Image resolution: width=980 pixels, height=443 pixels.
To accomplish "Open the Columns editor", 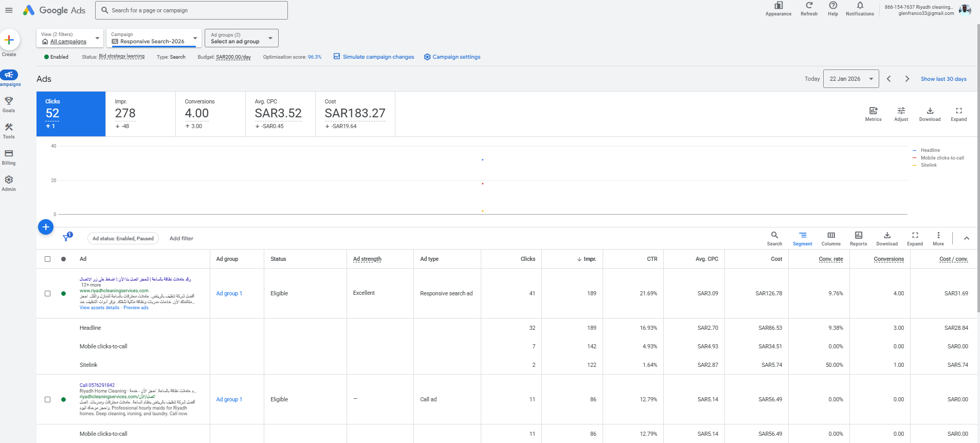I will (831, 238).
